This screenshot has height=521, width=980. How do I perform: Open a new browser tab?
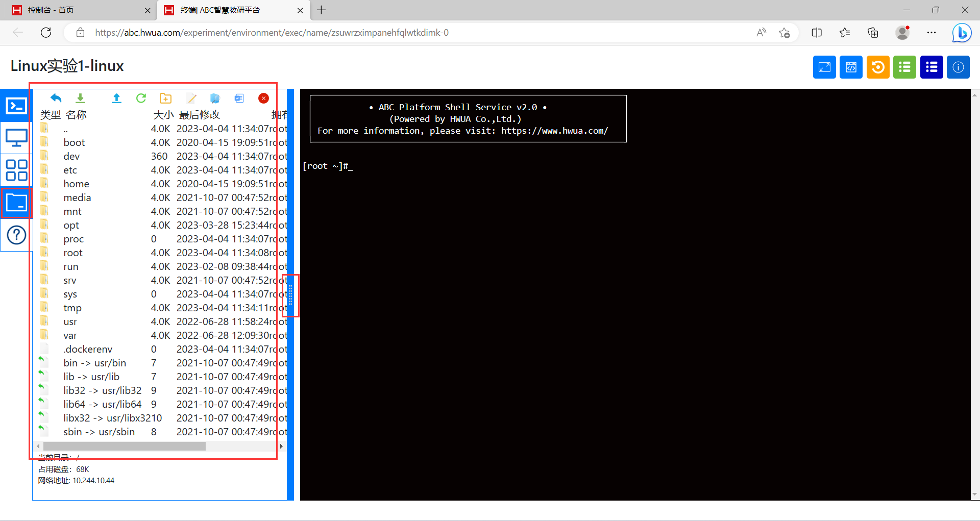click(x=321, y=10)
